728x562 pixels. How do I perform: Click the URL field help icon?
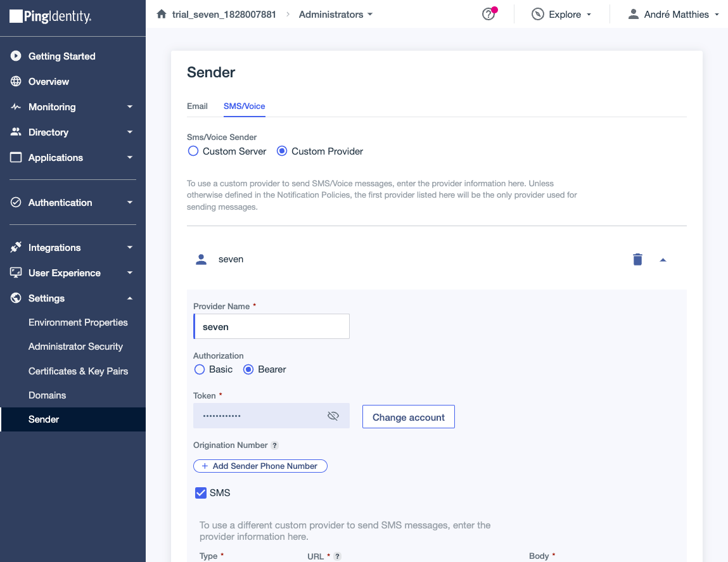[x=338, y=556]
